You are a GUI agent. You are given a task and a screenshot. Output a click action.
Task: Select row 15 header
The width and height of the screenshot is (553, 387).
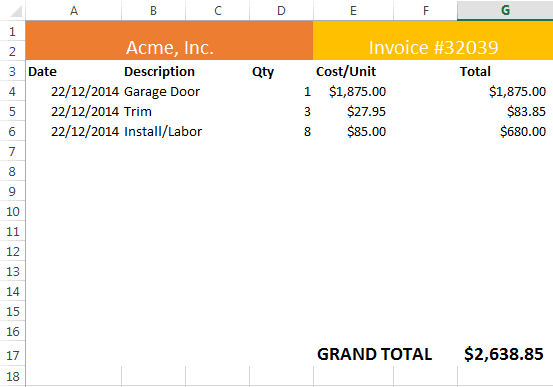13,312
